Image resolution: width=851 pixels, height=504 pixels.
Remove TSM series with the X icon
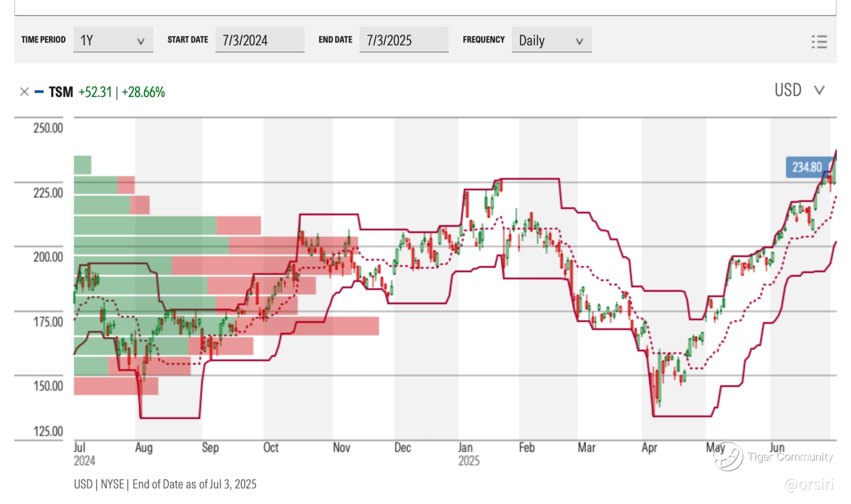click(24, 92)
